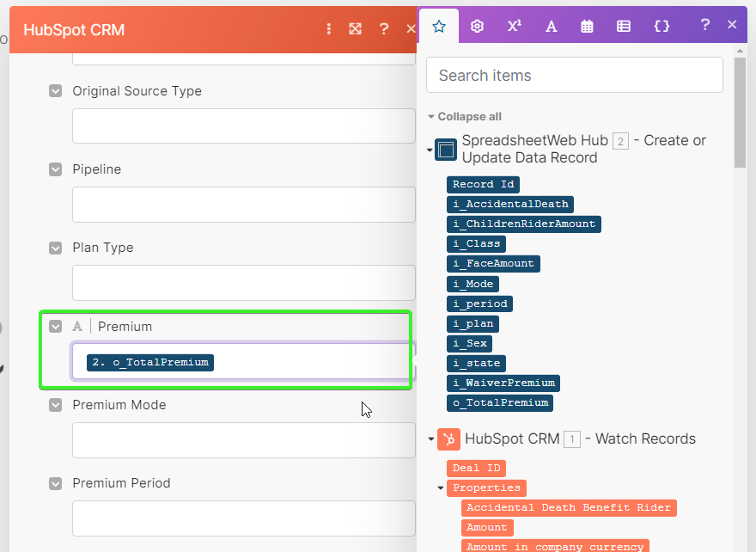
Task: Expand the HubSpot CRM dialog to fullscreen
Action: click(356, 29)
